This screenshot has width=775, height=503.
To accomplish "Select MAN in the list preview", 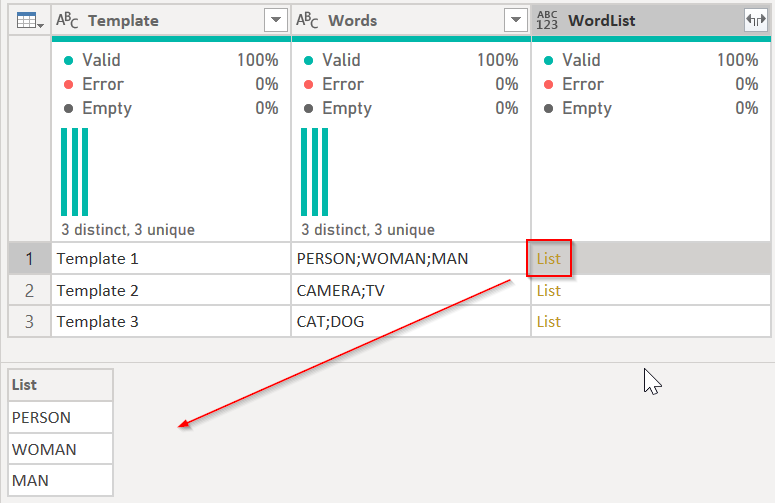I will point(60,480).
